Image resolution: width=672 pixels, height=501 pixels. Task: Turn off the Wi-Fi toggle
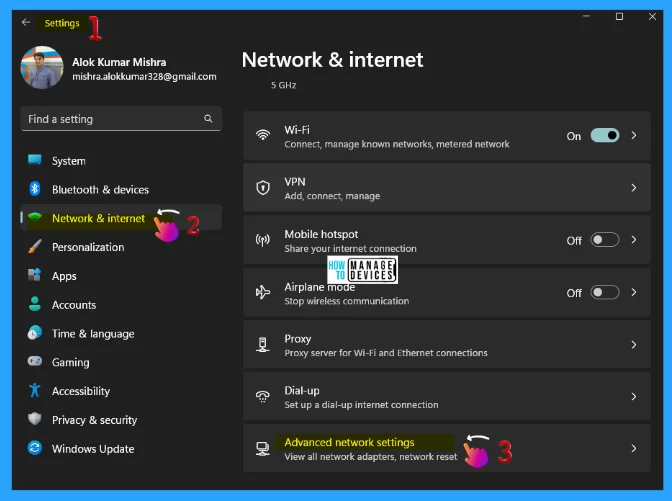tap(605, 135)
